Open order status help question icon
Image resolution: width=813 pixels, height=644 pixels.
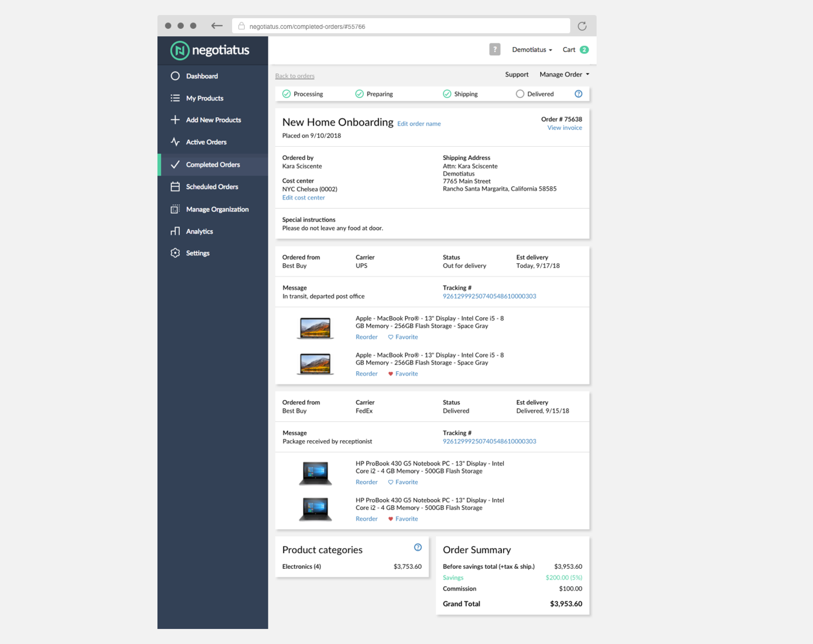[x=578, y=94]
